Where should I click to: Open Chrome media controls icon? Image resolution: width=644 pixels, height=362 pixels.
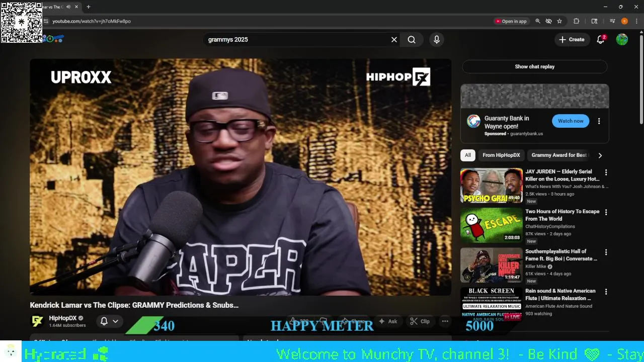(612, 21)
